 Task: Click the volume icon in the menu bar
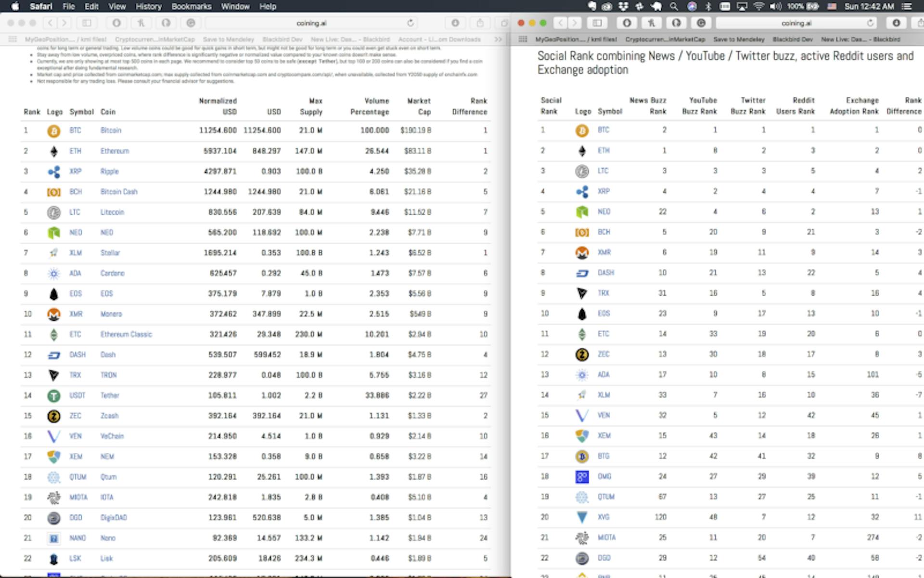[x=775, y=6]
